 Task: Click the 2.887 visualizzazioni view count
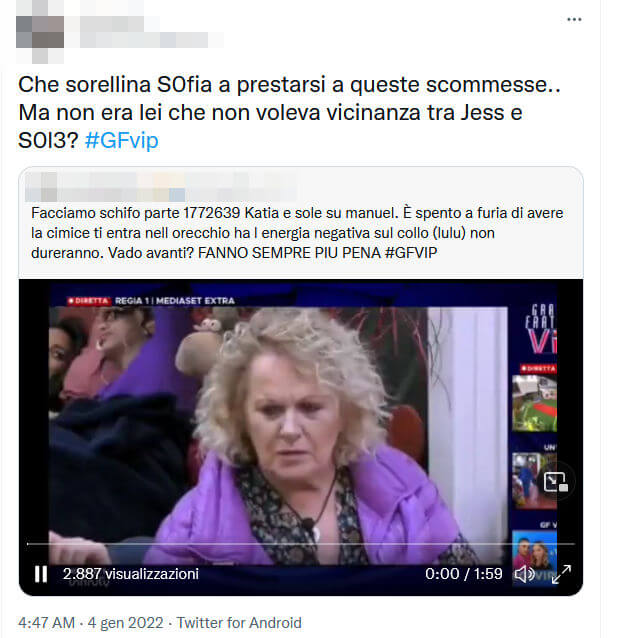coord(131,574)
